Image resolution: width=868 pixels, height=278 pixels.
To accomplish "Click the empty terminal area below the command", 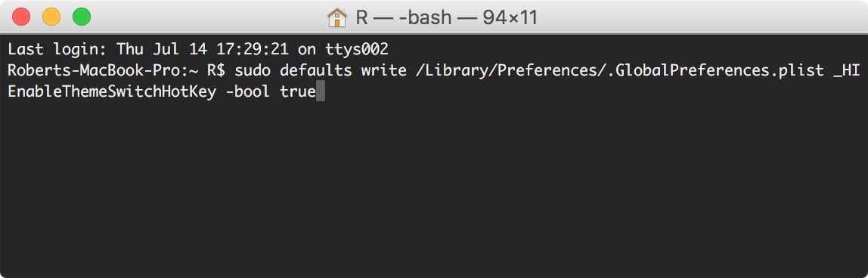I will coord(434,188).
